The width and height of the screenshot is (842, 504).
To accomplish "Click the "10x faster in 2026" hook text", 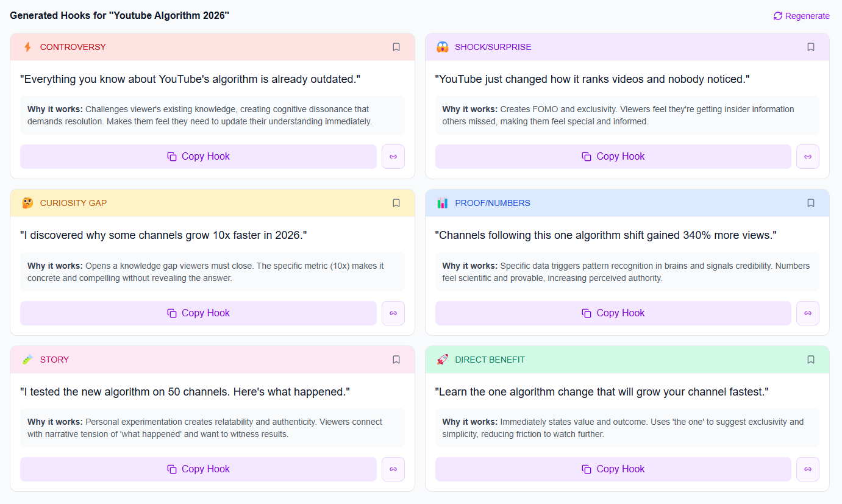I will coord(163,235).
